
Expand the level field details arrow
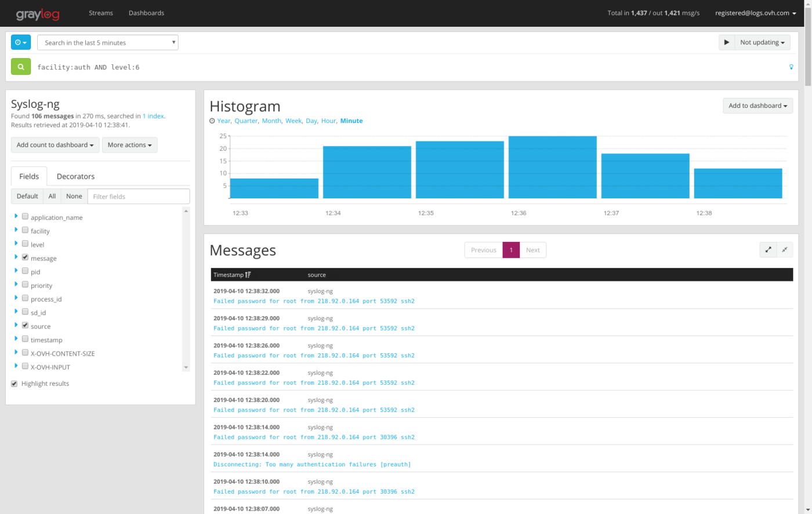tap(14, 244)
